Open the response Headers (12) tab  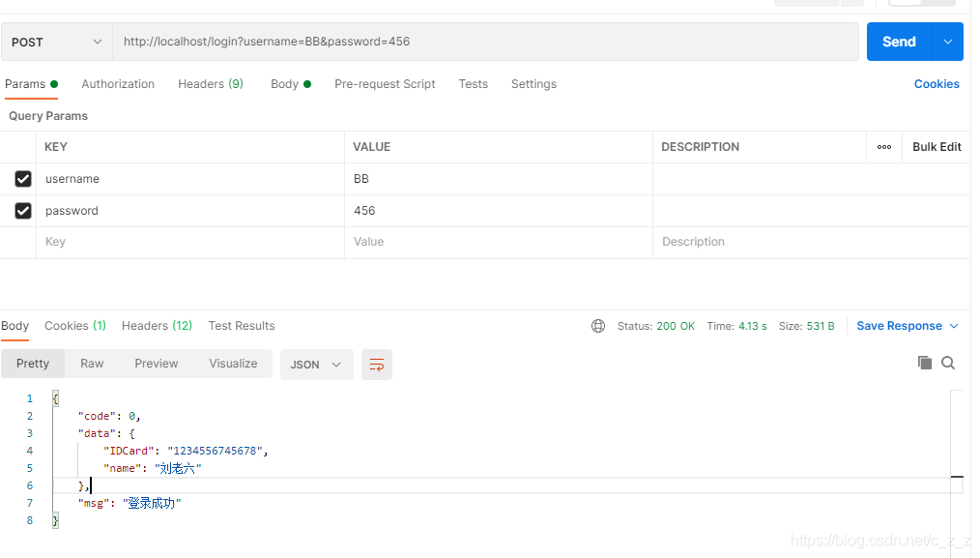[x=157, y=326]
